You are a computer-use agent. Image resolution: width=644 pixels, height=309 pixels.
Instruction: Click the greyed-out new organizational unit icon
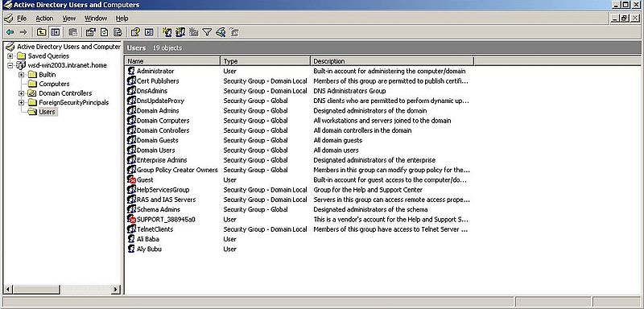click(194, 32)
